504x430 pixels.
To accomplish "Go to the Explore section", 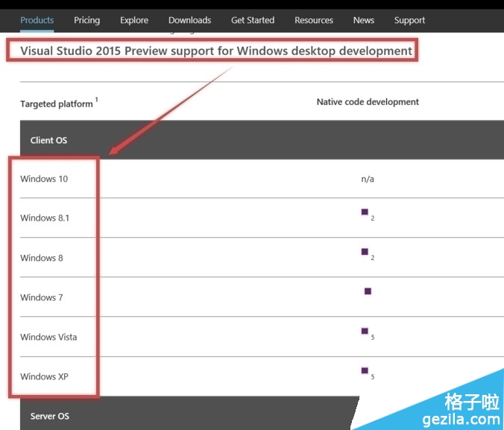I will [x=134, y=20].
